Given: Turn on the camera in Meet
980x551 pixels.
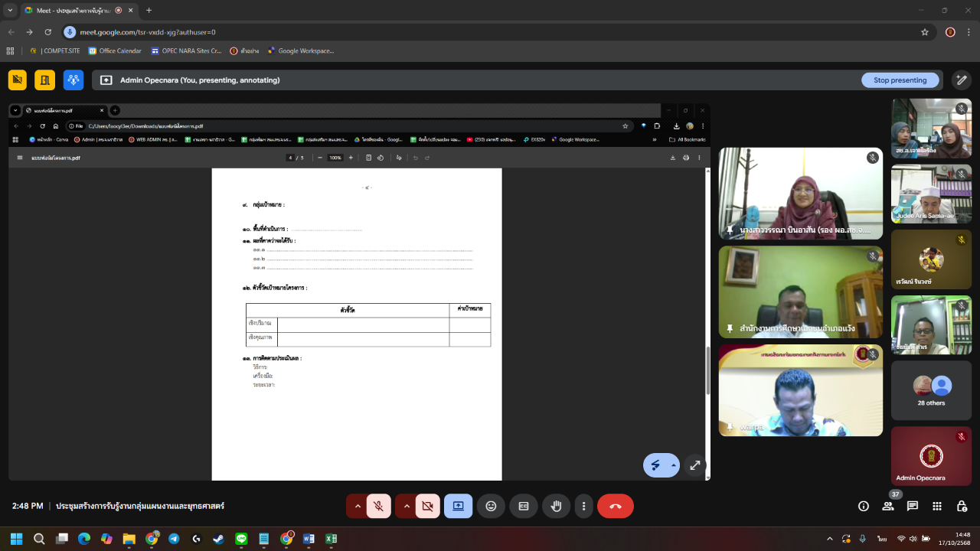Looking at the screenshot, I should (x=427, y=506).
